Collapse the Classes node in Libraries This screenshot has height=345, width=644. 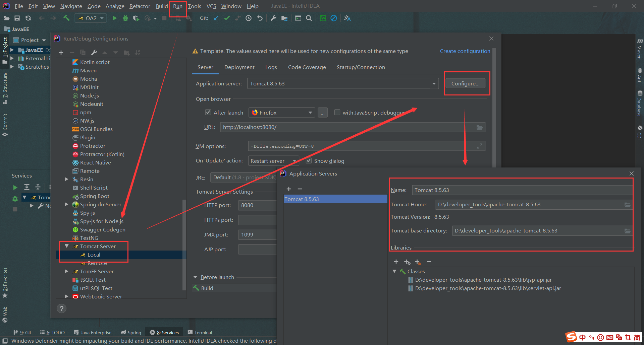pyautogui.click(x=394, y=271)
